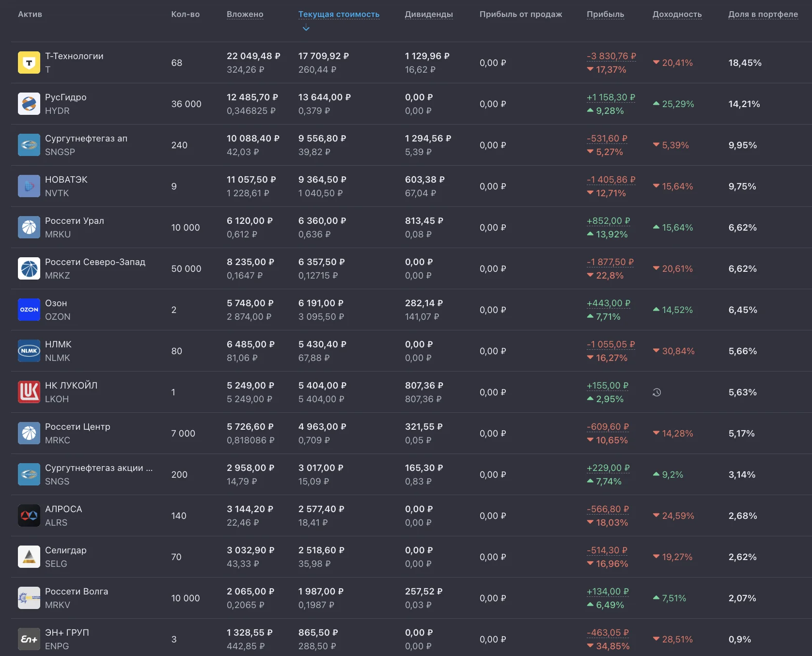Click ЭН+ ГРУП invested amount 1 328,55 ₽

(x=250, y=633)
